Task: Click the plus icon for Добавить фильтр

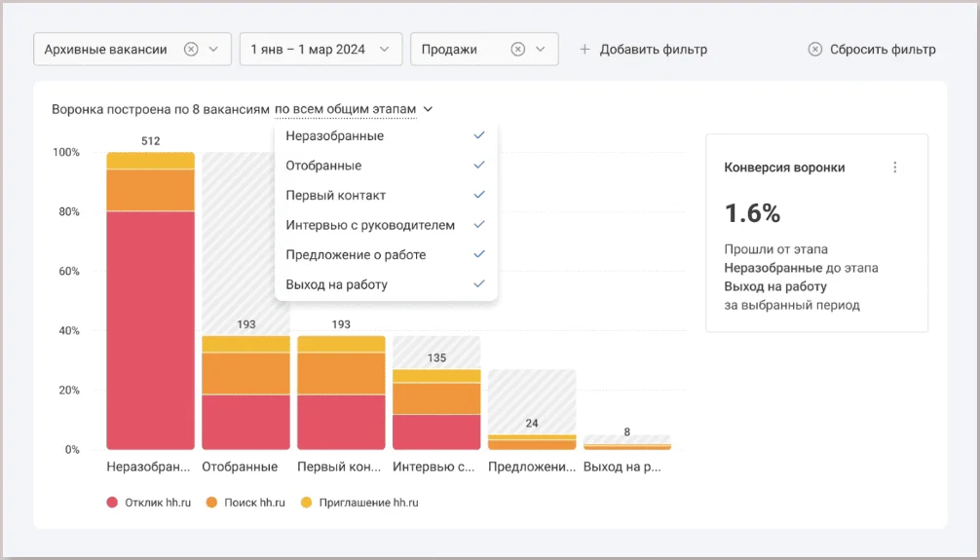Action: (x=584, y=50)
